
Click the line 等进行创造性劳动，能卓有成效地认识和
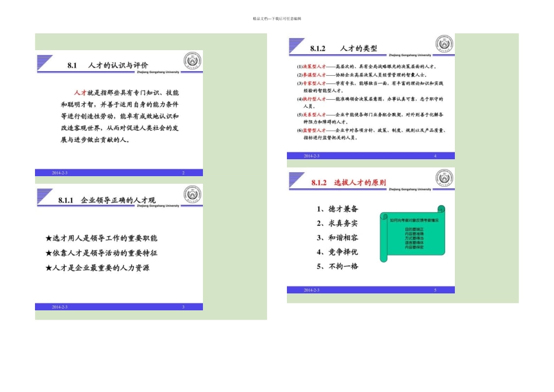point(120,116)
